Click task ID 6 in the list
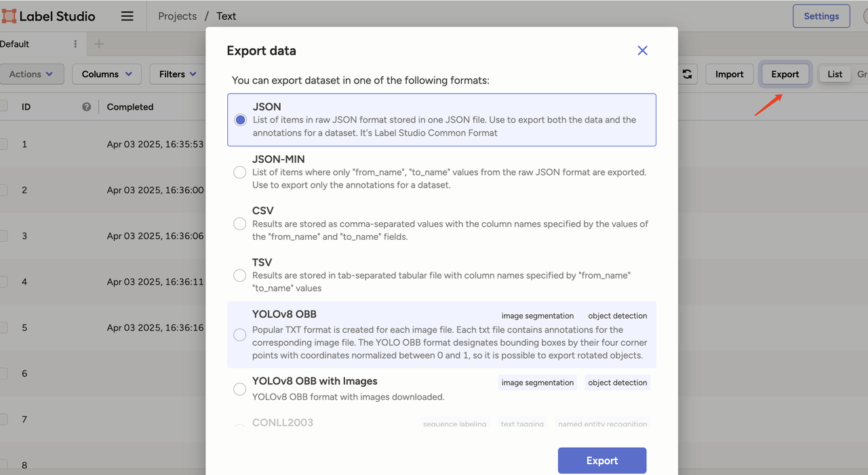Screen dimensions: 868x475 tap(24, 373)
